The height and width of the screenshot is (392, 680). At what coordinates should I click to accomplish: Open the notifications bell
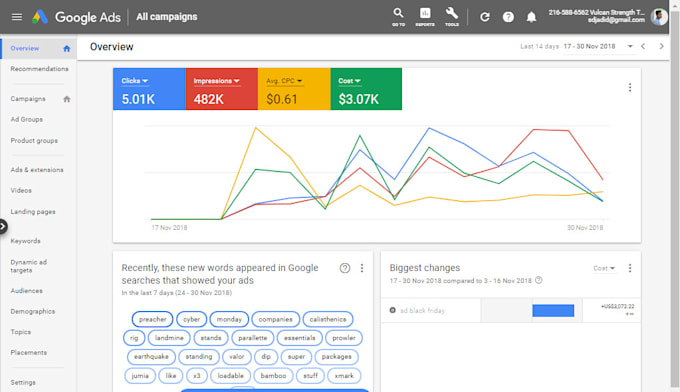point(531,17)
